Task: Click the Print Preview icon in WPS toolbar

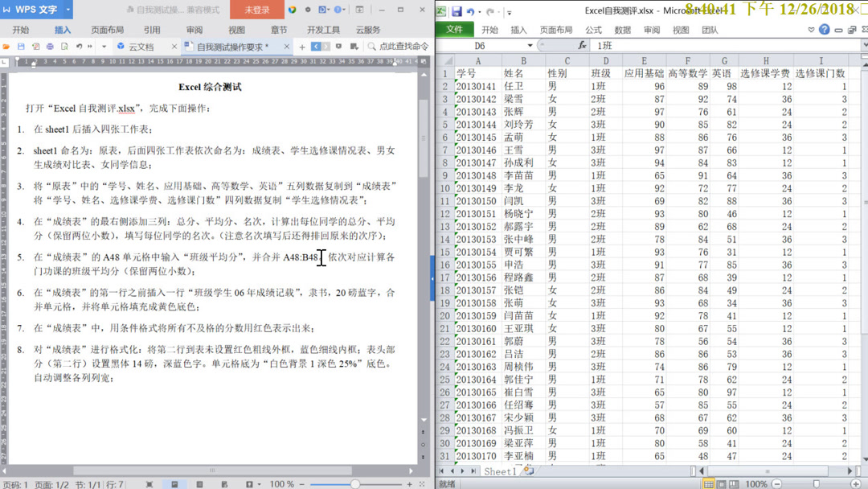Action: (x=65, y=46)
